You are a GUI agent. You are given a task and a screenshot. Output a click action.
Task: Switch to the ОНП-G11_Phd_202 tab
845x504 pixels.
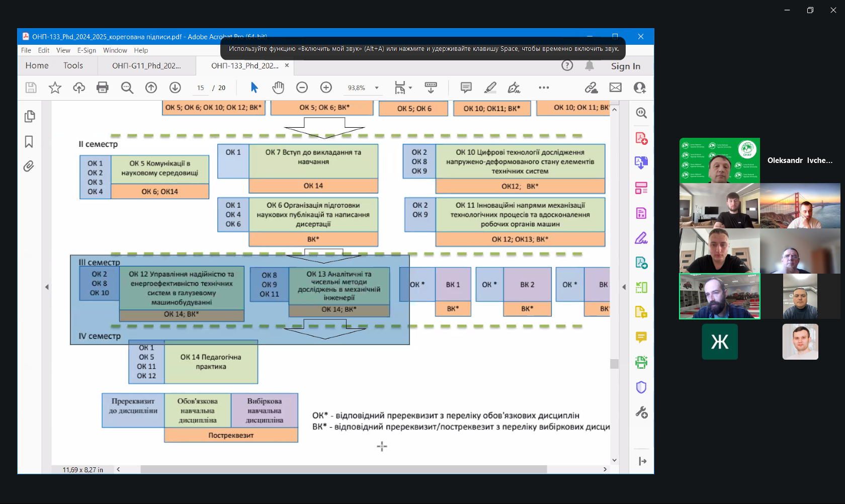click(x=146, y=66)
